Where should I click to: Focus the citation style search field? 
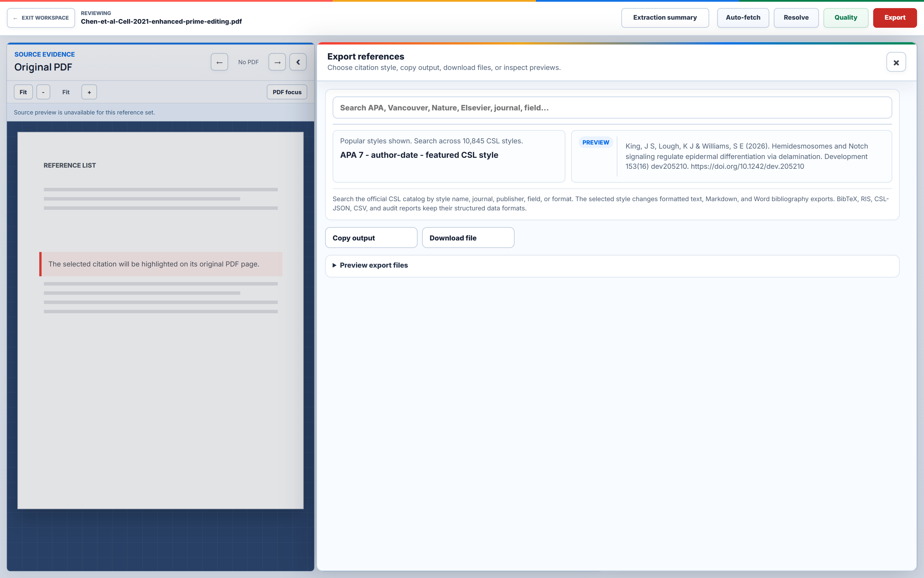tap(612, 108)
